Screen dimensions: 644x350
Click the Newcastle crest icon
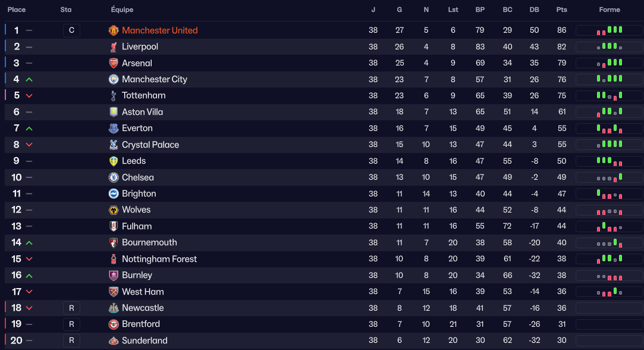coord(114,308)
